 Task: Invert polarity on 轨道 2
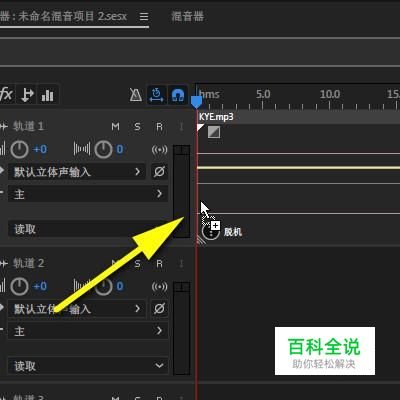point(159,309)
